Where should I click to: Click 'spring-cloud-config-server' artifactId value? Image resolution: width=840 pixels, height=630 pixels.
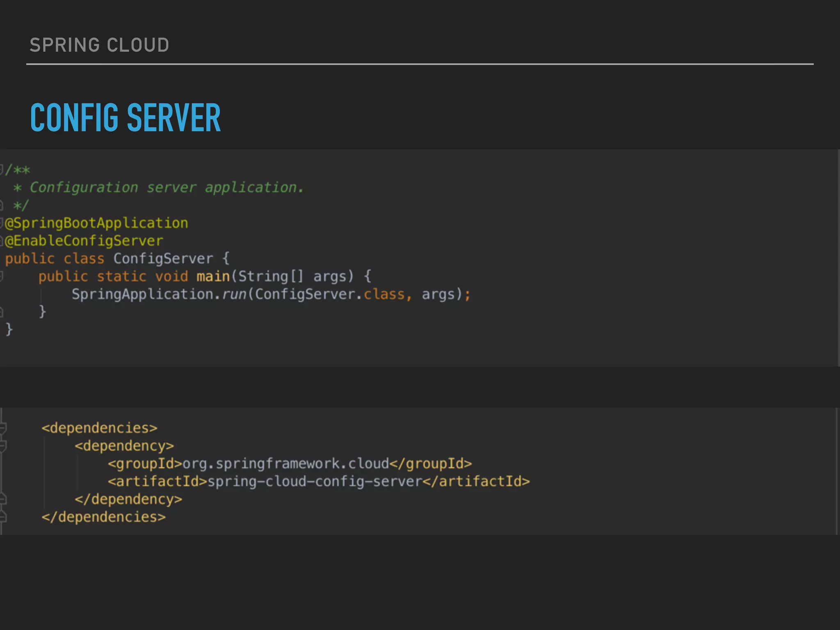click(x=315, y=482)
